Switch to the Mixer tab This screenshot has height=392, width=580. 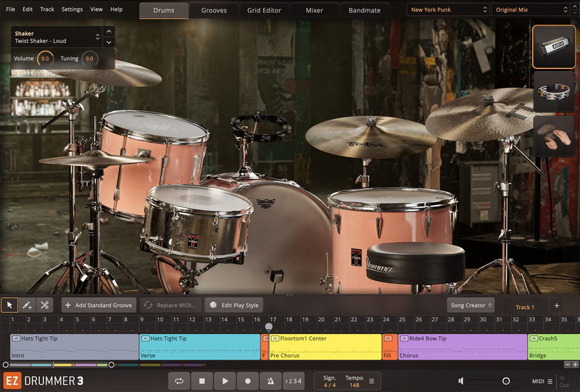(x=315, y=10)
